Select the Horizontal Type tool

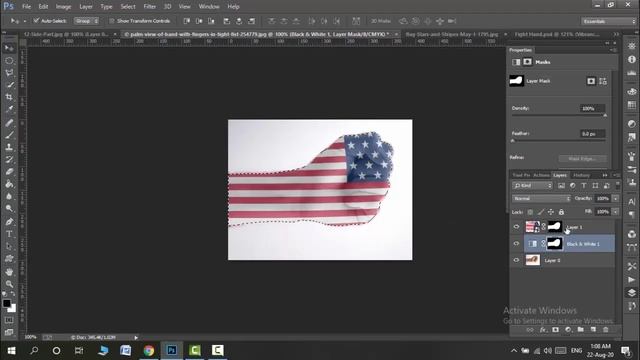point(9,234)
